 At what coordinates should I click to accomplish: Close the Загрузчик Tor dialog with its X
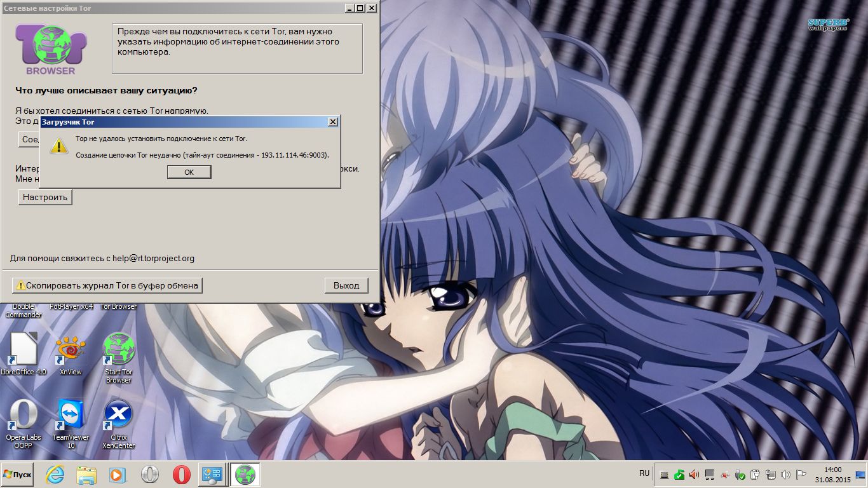pyautogui.click(x=332, y=121)
